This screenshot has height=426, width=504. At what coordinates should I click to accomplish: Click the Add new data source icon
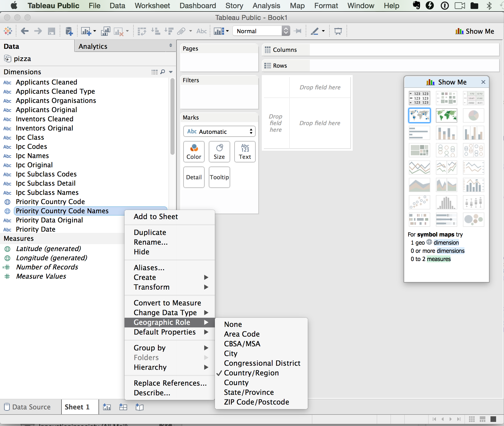tap(69, 31)
